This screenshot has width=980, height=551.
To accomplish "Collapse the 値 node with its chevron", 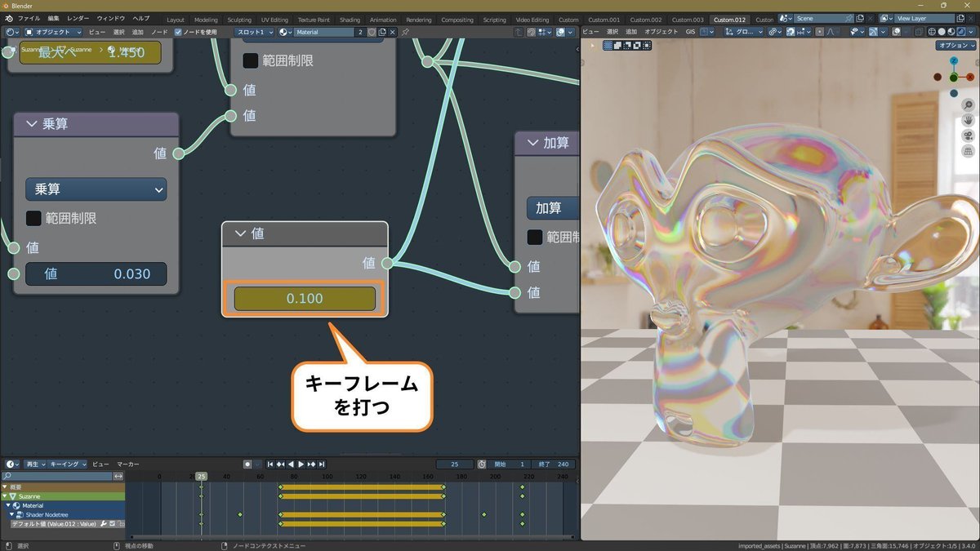I will pyautogui.click(x=240, y=233).
